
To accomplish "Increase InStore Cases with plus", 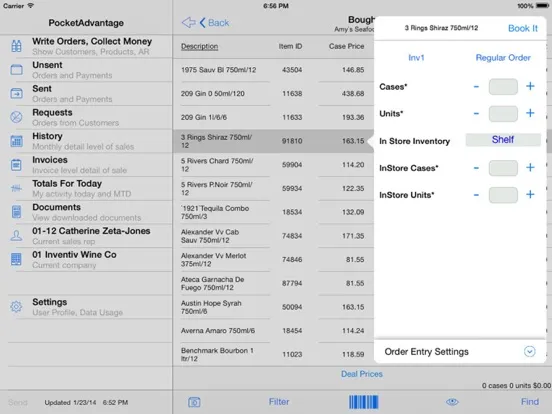I will [530, 168].
